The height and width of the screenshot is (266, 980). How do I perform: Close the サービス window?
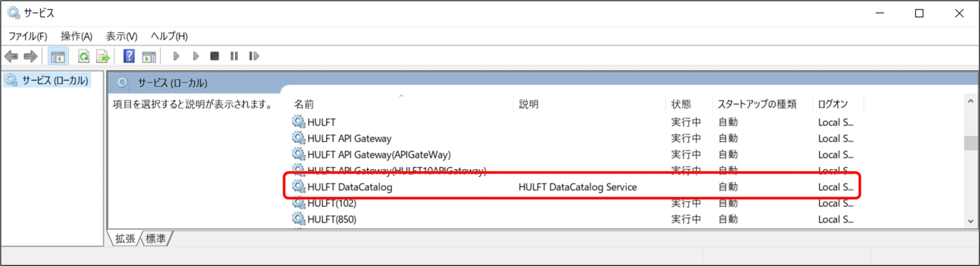pos(959,13)
